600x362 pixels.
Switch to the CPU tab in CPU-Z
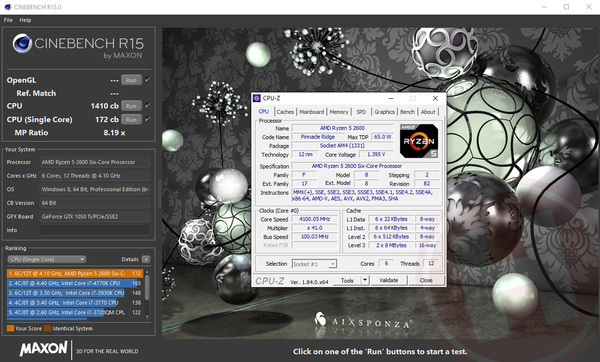pyautogui.click(x=264, y=111)
